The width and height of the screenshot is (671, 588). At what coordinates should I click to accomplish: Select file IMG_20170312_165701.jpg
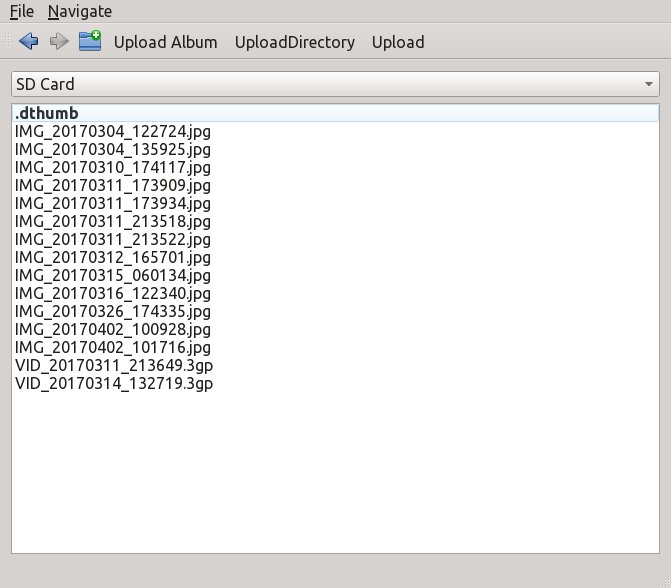click(336, 257)
